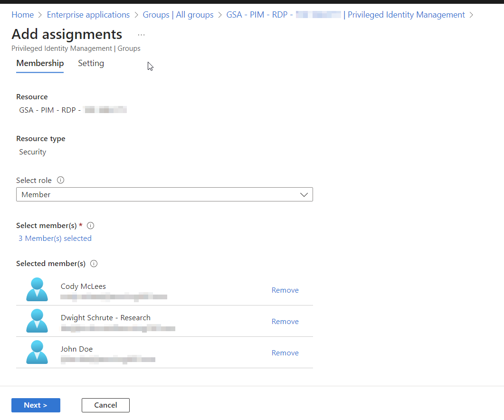The image size is (504, 420).
Task: Click the Cancel button
Action: tap(105, 405)
